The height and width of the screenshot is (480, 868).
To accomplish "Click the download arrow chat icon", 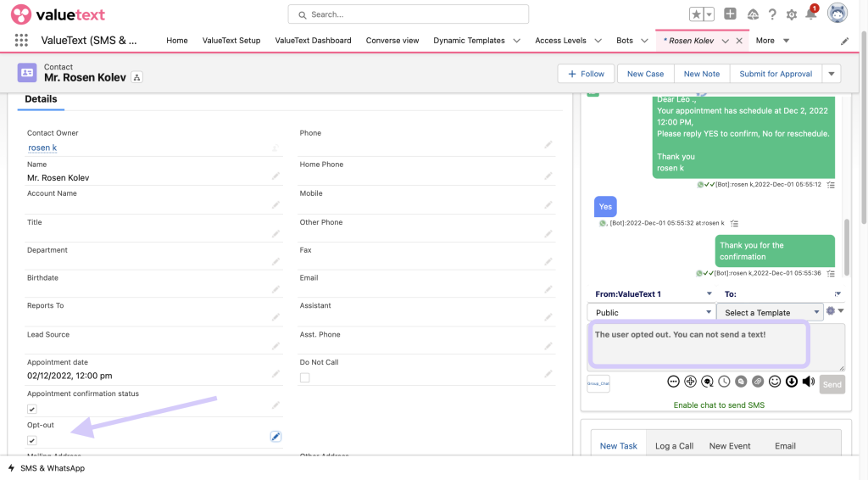I will coord(792,382).
